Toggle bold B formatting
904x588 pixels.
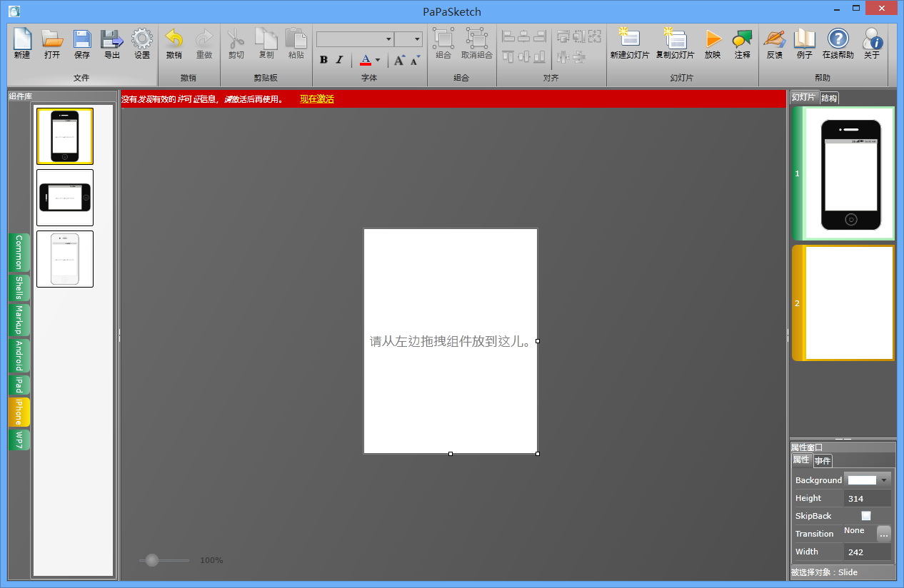point(323,60)
